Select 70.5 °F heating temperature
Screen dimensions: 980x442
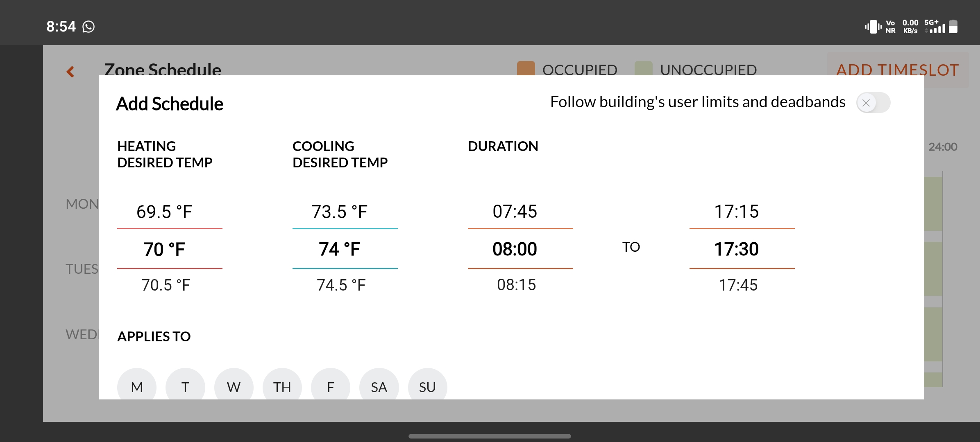[166, 285]
